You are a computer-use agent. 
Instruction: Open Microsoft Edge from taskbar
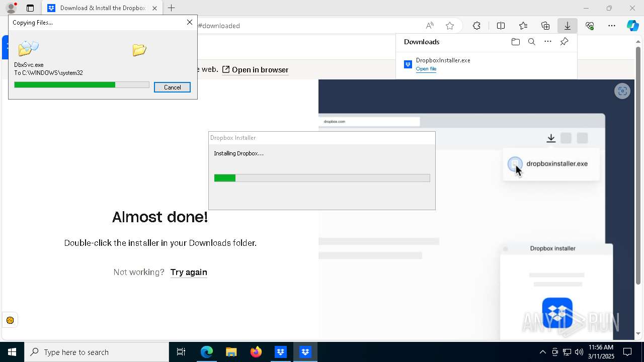(x=207, y=352)
